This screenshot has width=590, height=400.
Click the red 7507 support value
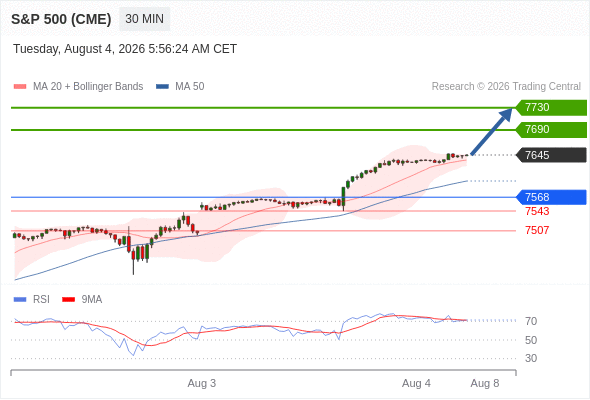click(x=537, y=230)
